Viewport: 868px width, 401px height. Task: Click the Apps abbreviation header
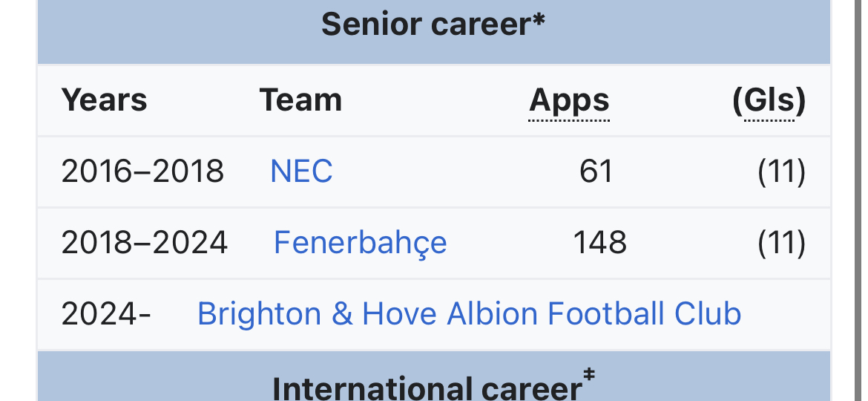(x=569, y=101)
